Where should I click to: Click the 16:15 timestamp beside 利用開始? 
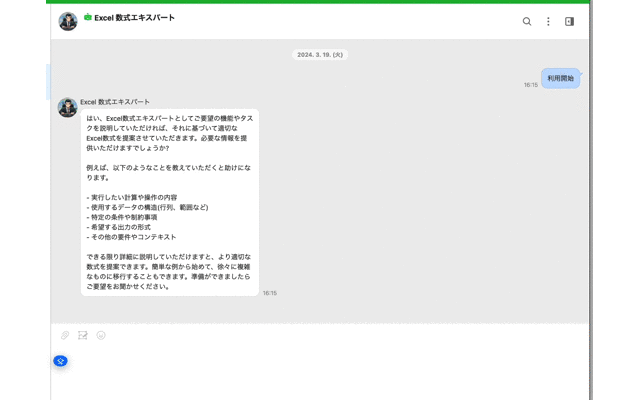(531, 85)
